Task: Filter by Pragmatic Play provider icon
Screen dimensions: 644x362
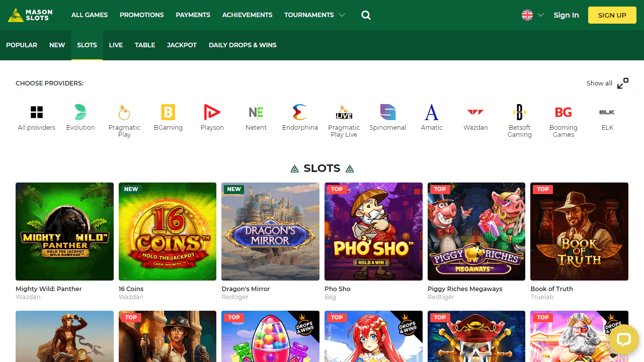Action: click(x=124, y=112)
